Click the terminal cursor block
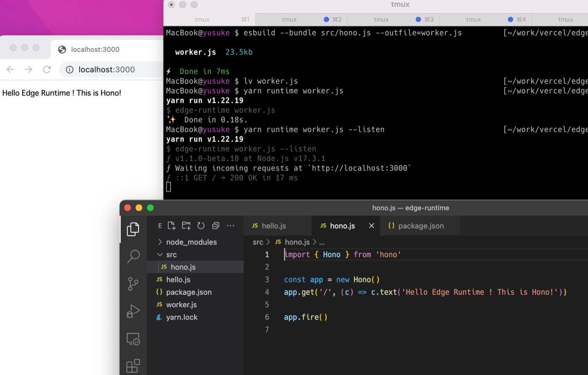Image resolution: width=588 pixels, height=375 pixels. [x=168, y=187]
